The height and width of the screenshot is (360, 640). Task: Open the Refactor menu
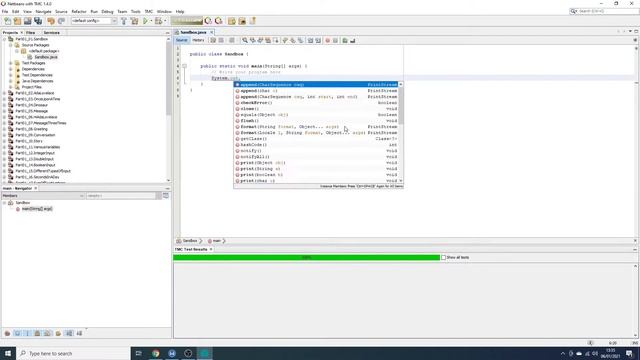(79, 11)
